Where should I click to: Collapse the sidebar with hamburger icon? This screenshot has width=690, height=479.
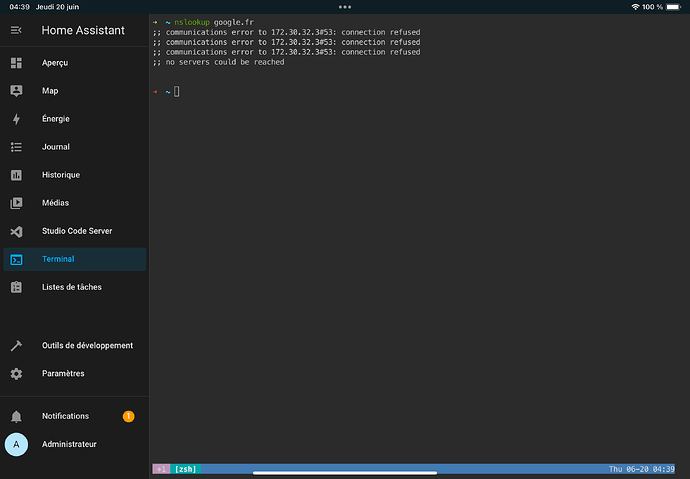(16, 30)
